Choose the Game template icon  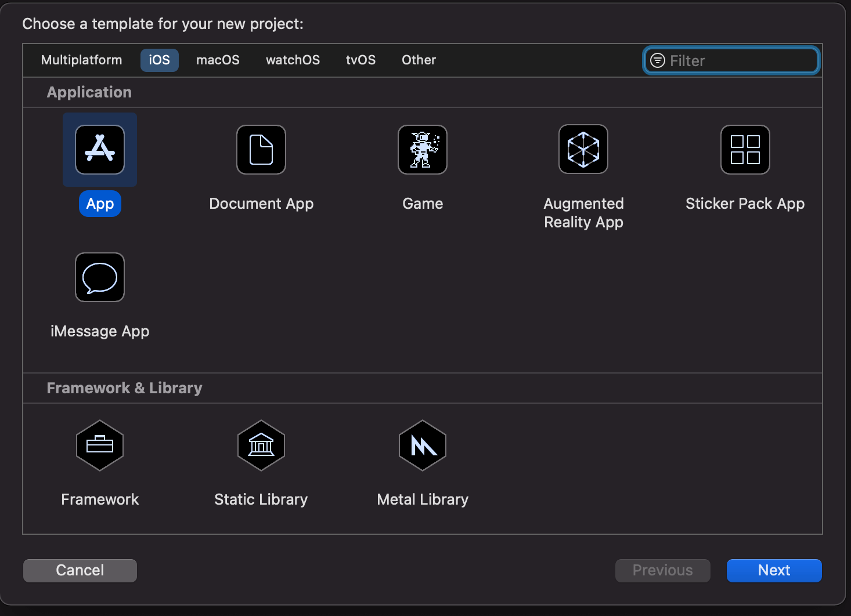pos(422,150)
